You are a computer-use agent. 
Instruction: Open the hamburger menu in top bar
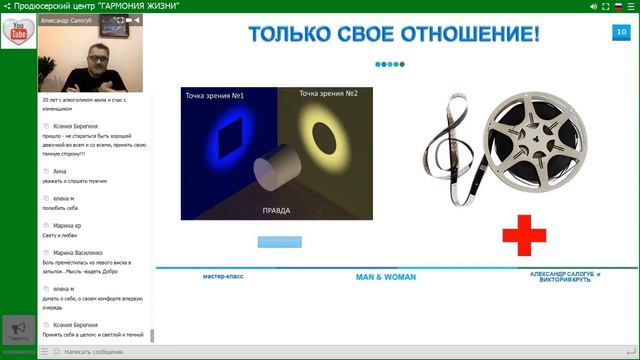[x=631, y=7]
